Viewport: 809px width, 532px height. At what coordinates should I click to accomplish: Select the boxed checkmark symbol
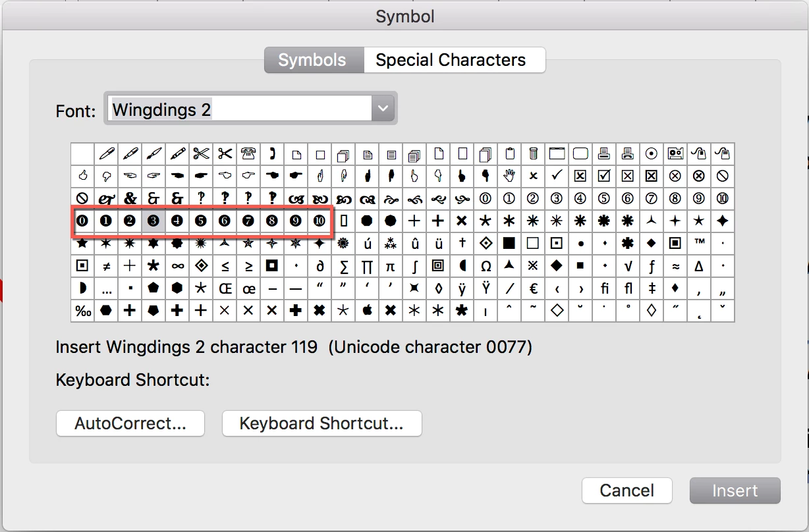tap(604, 176)
